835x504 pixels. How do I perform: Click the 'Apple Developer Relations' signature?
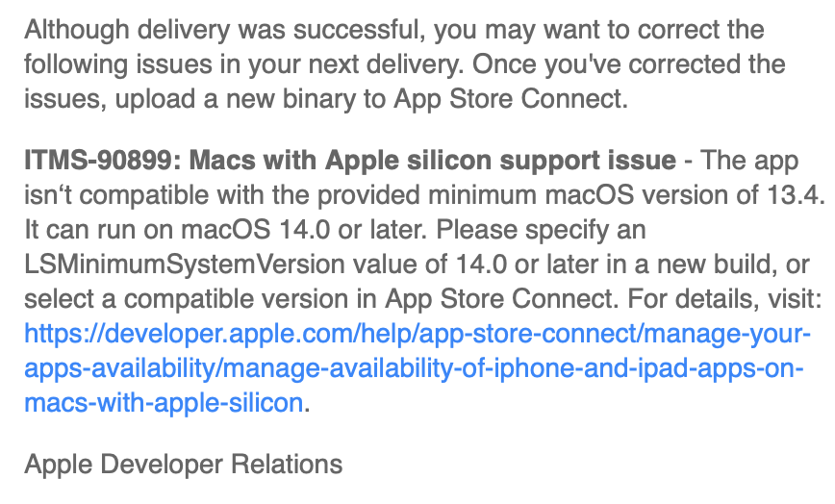click(183, 465)
